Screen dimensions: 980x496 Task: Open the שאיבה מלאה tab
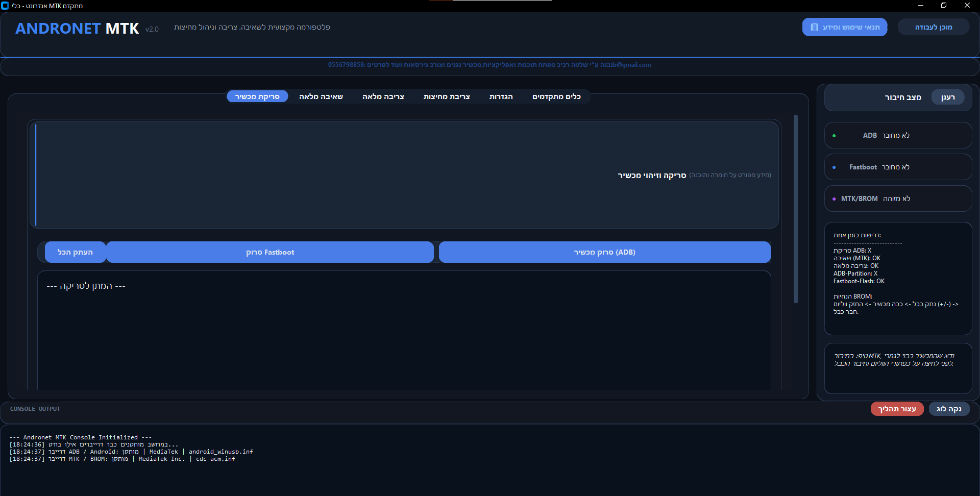point(321,96)
